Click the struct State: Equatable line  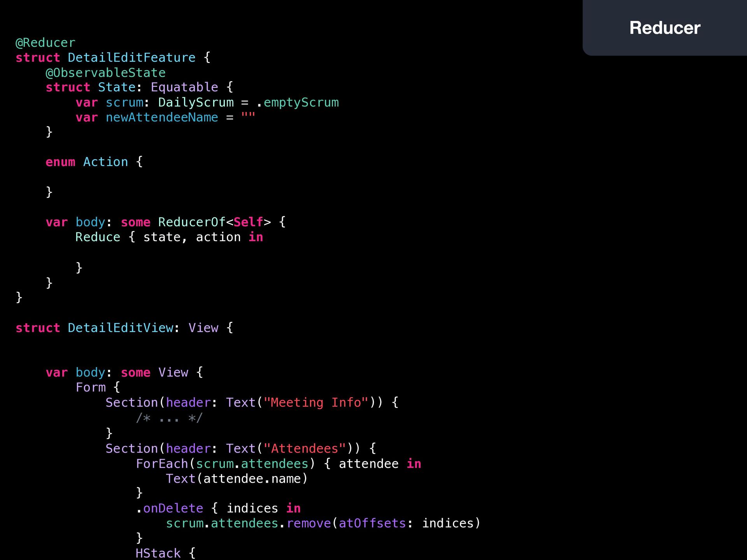click(139, 87)
